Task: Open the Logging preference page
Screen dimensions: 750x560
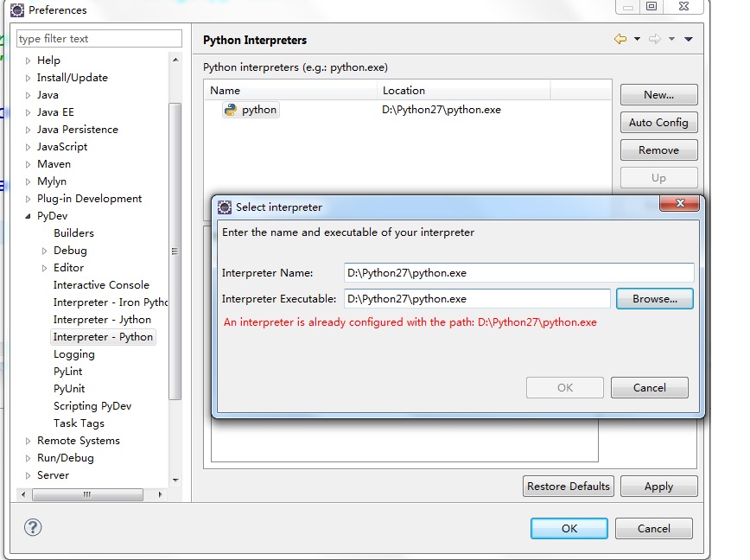Action: click(74, 354)
